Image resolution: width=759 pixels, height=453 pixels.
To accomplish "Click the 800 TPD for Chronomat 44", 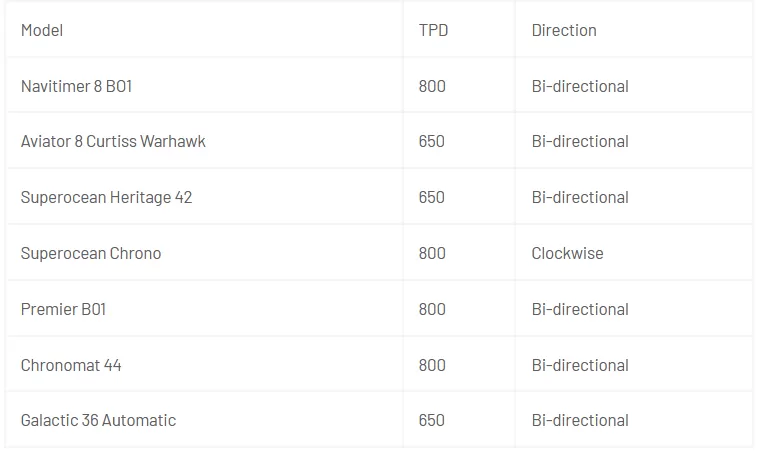I will pos(432,365).
